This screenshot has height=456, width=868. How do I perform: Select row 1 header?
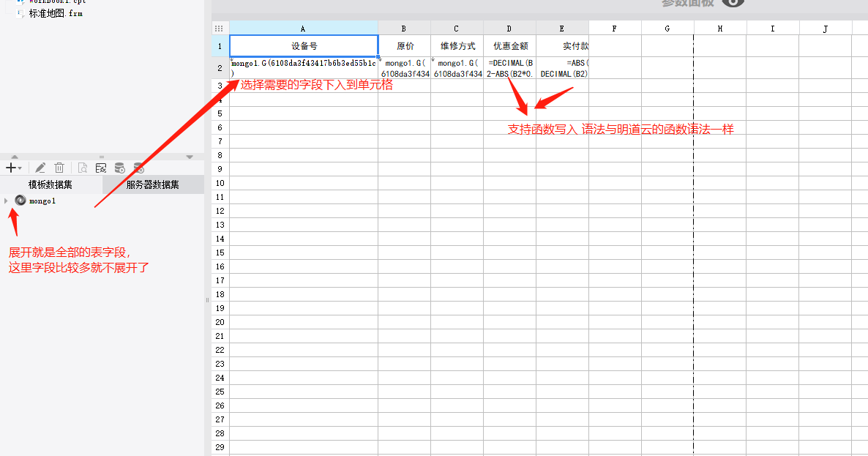[x=220, y=46]
